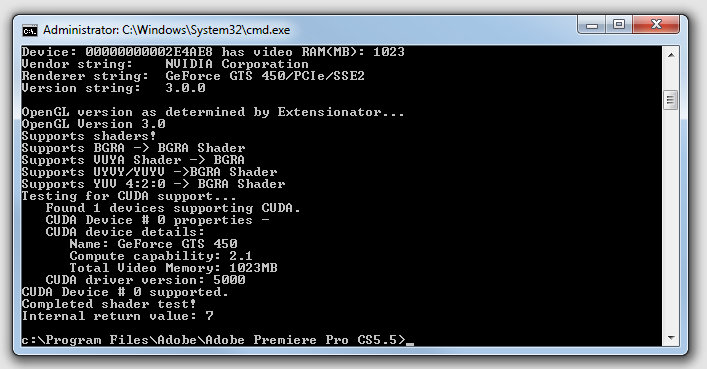Click the 'Total Video Memory: 1023MB' line
The image size is (707, 369).
pos(173,268)
